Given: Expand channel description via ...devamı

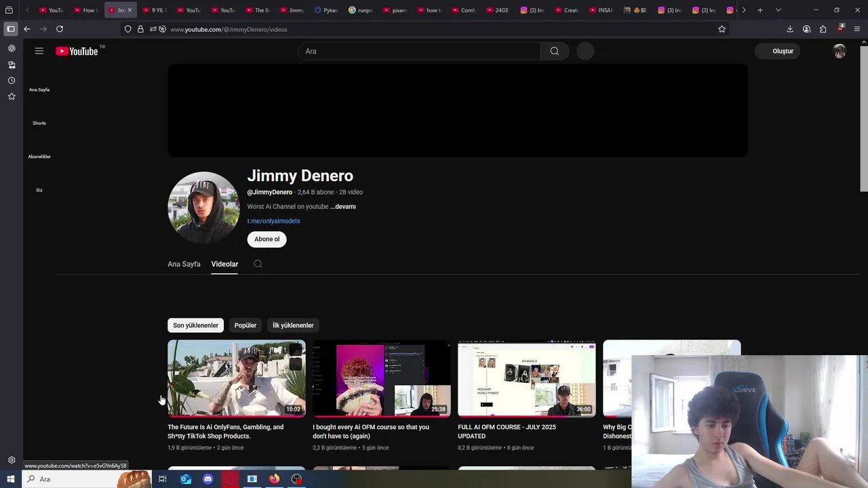Looking at the screenshot, I should 343,207.
